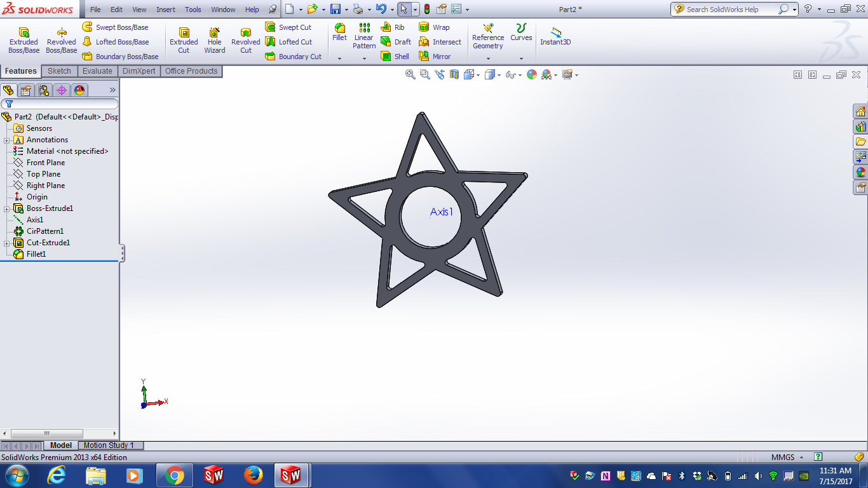Screen dimensions: 868x488
Task: Click the Extruded Cut tool
Action: (x=184, y=40)
